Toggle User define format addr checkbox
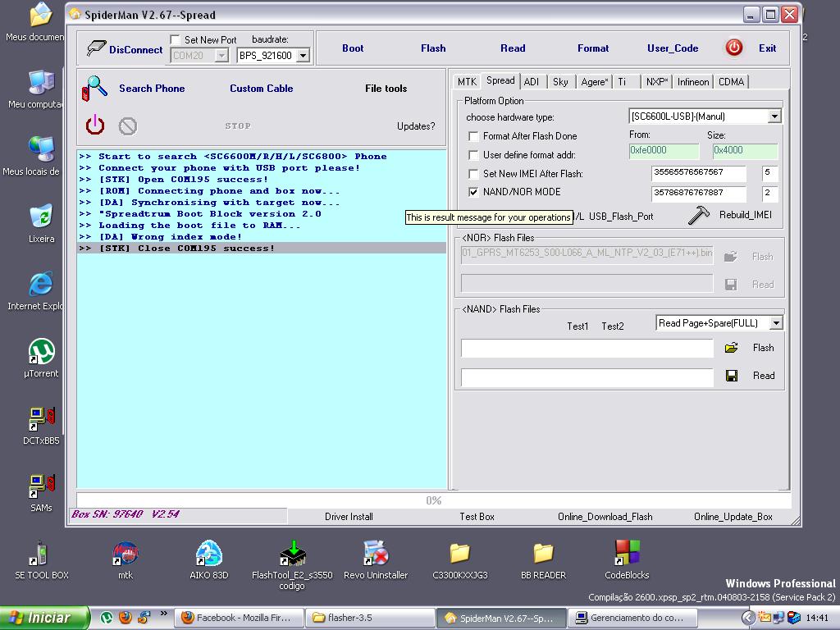This screenshot has width=840, height=630. (473, 155)
